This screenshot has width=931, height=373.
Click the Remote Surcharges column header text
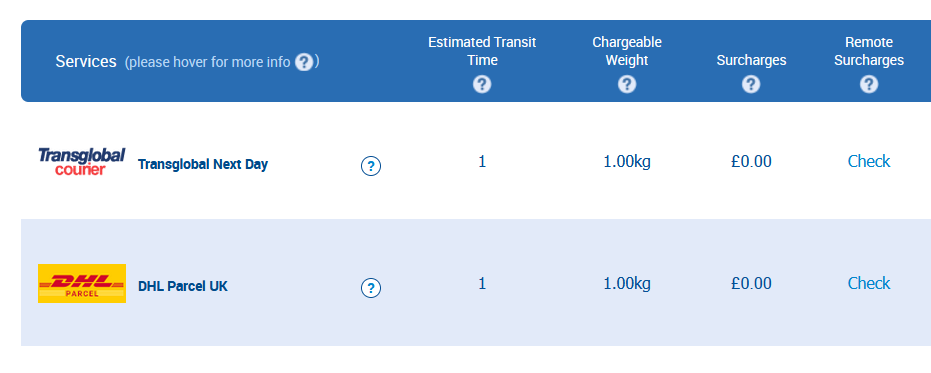869,51
